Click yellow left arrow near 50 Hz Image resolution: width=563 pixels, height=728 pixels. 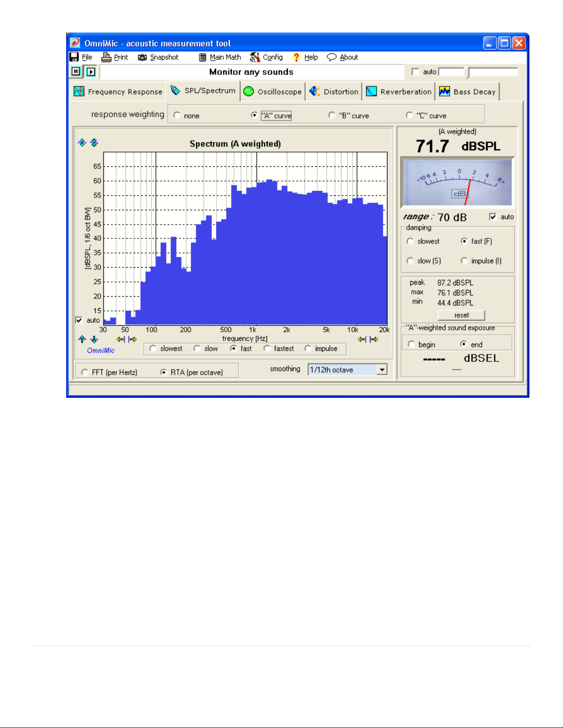(x=120, y=339)
